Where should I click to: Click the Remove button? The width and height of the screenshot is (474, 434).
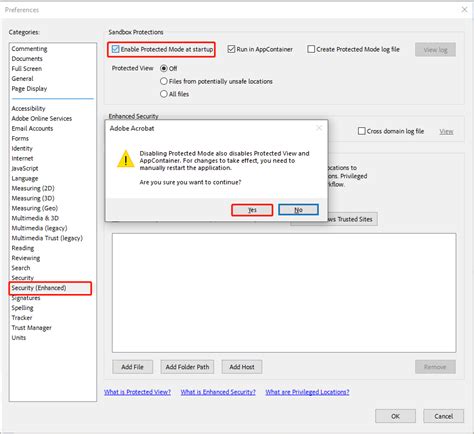tap(435, 367)
